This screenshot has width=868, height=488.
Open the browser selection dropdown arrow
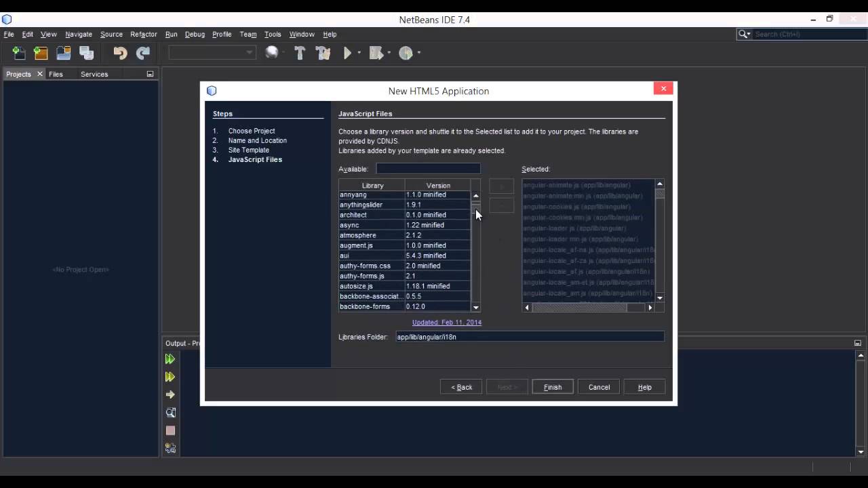tap(283, 53)
